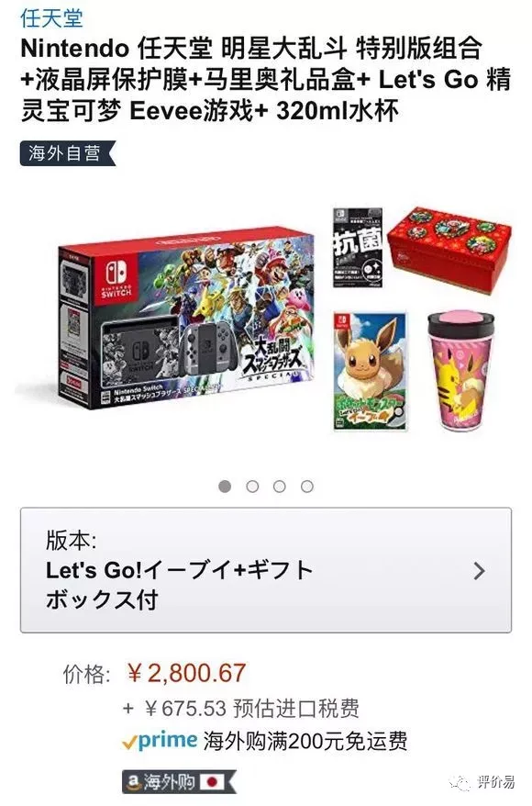Viewport: 532px width, 806px height.
Task: Select the fourth image carousel dot
Action: pyautogui.click(x=307, y=487)
